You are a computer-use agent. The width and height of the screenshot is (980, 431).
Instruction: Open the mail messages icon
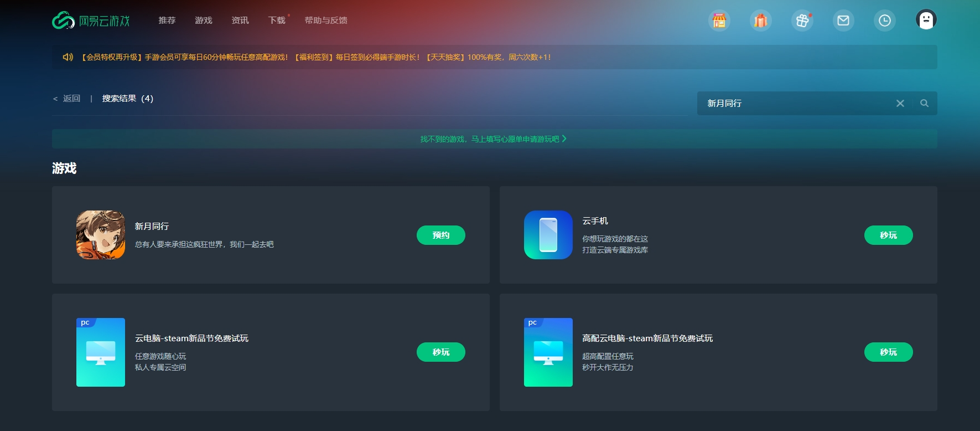843,20
